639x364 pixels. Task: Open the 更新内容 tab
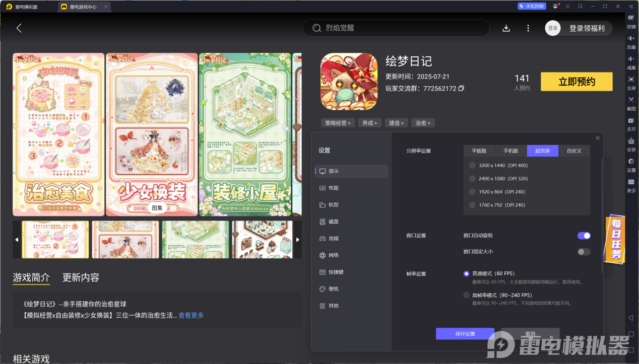[x=81, y=277]
